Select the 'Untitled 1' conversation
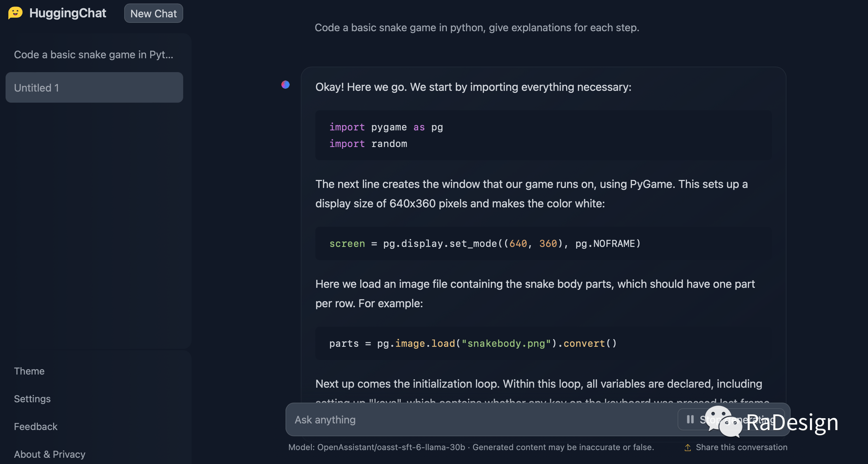The image size is (868, 464). [94, 87]
